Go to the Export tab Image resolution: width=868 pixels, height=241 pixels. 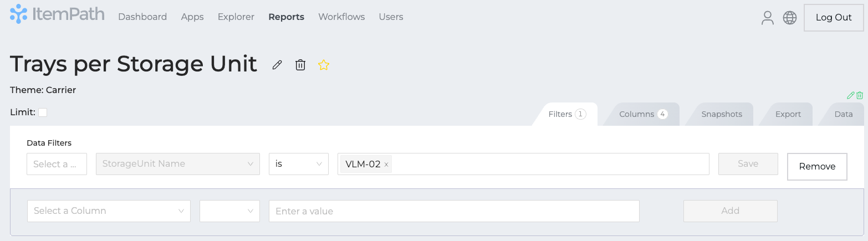pos(788,114)
